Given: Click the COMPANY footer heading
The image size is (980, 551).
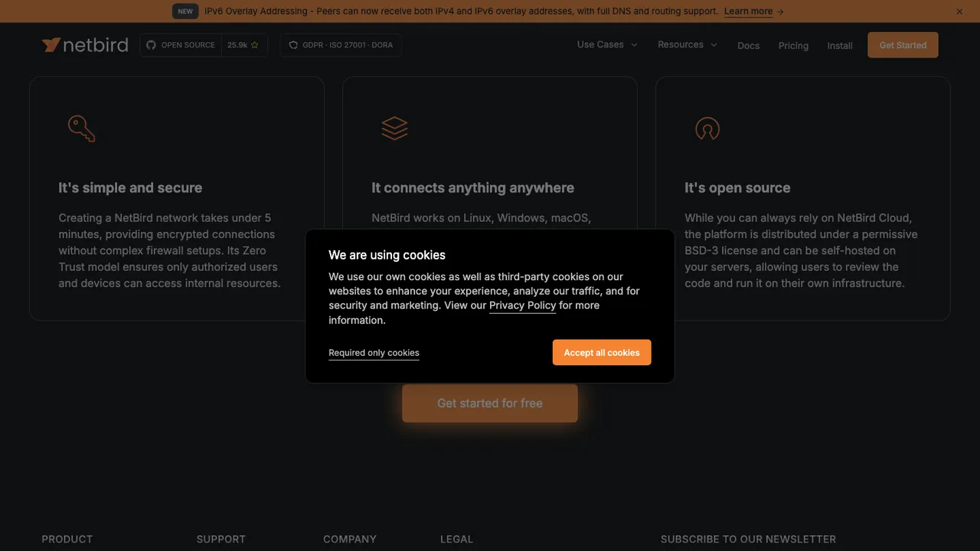Looking at the screenshot, I should (x=350, y=539).
